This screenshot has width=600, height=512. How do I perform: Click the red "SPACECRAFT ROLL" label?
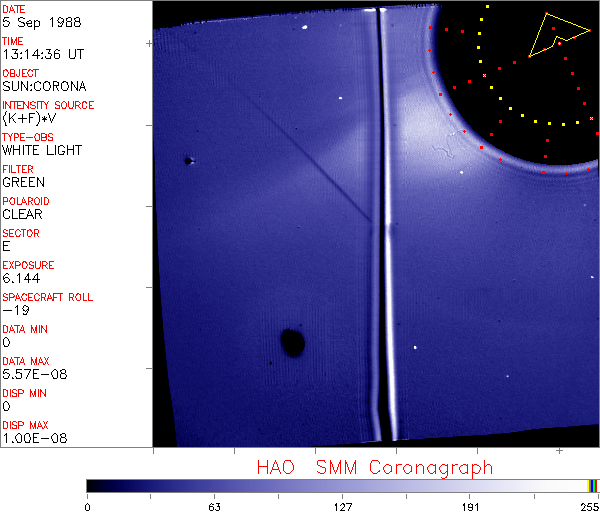(x=47, y=297)
